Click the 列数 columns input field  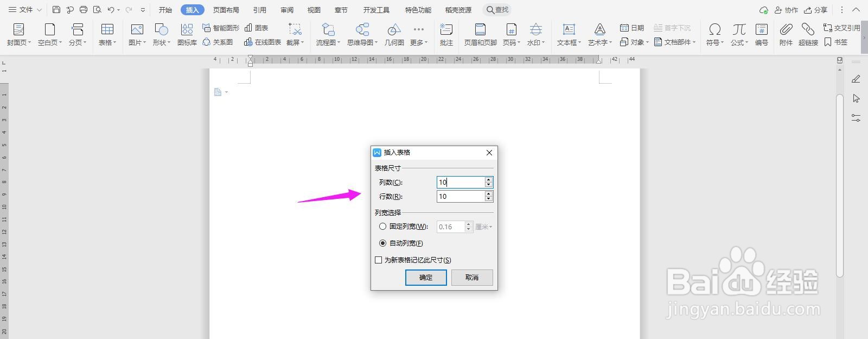click(461, 182)
